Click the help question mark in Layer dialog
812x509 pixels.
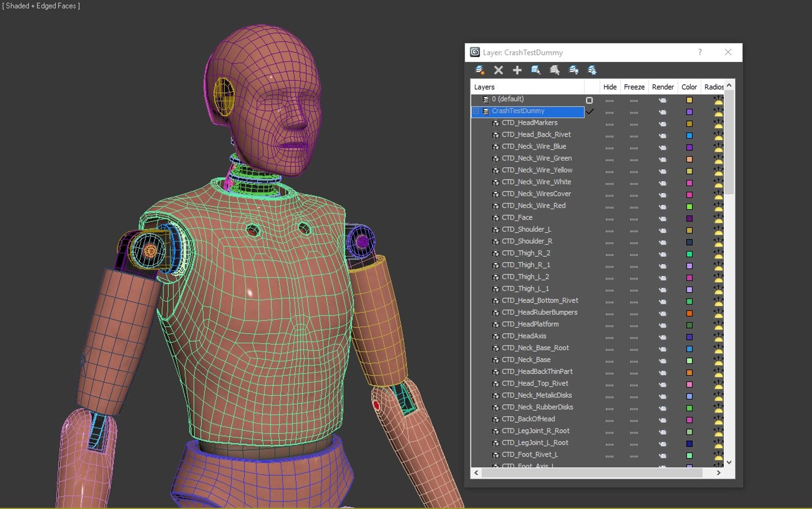pos(700,52)
